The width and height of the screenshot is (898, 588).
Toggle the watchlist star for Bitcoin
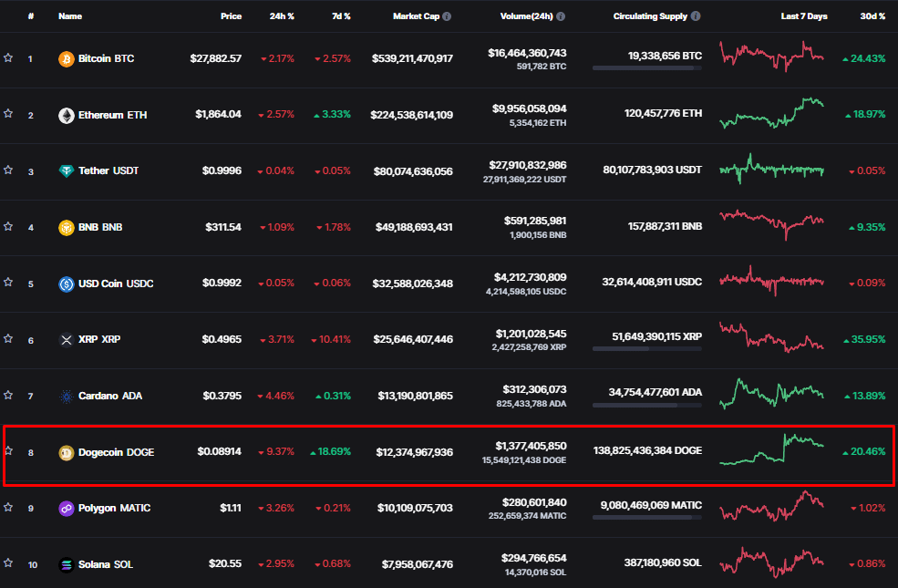8,57
